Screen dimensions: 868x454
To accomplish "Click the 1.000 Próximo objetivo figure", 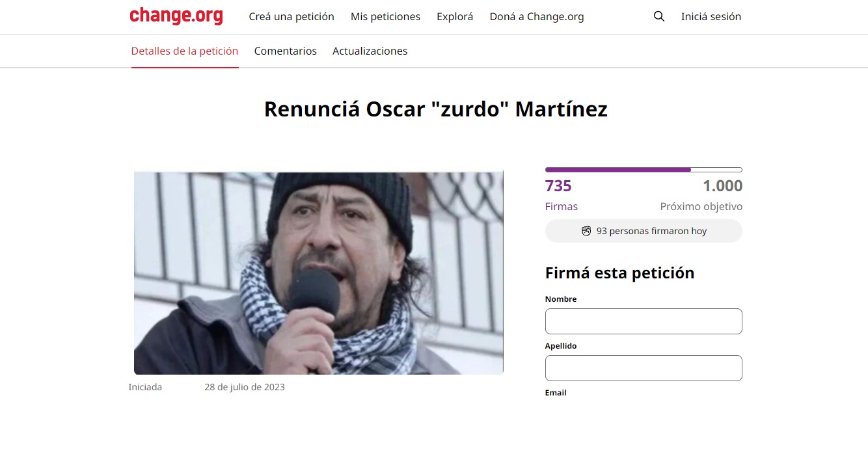I will click(701, 195).
